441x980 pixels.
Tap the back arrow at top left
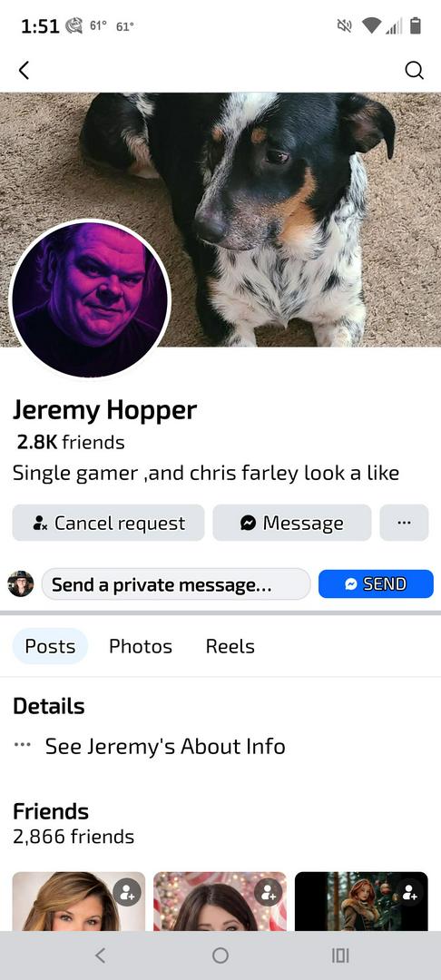pos(24,71)
